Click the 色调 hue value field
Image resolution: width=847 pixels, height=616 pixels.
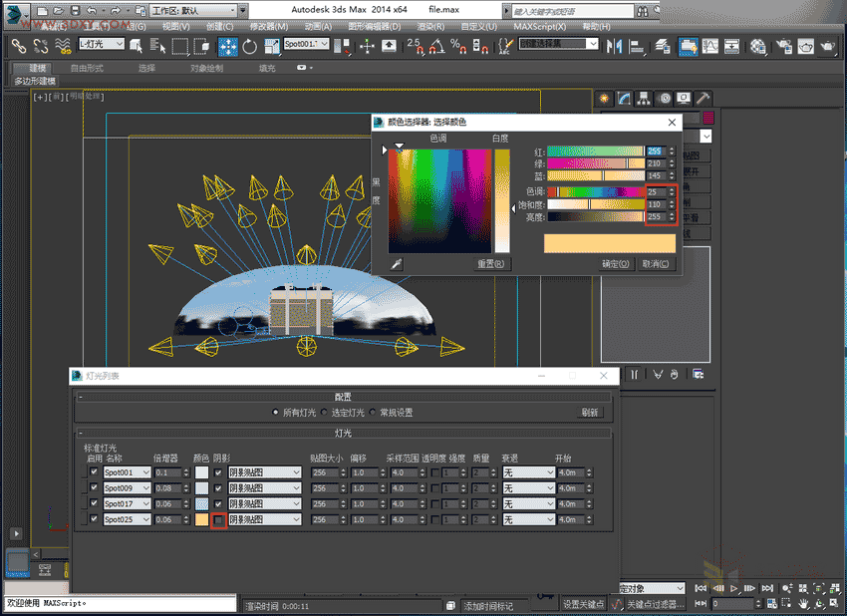click(x=655, y=191)
